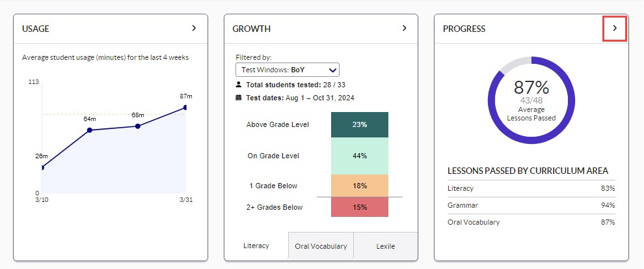
Task: Select the On Grade Level 44% bar
Action: 360,156
